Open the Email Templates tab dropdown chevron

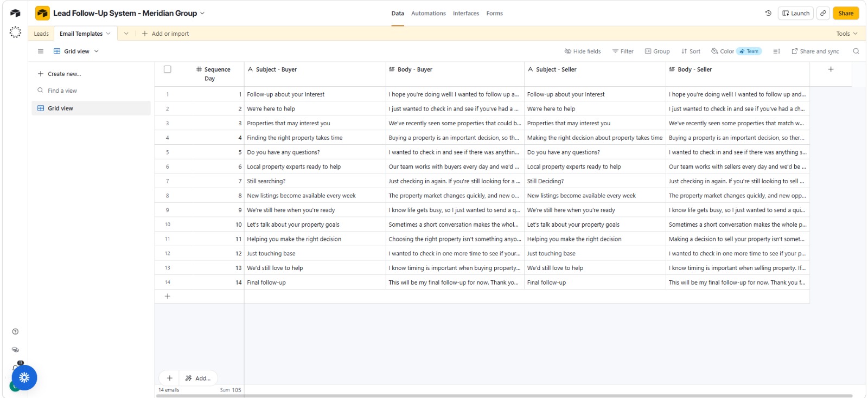point(108,34)
